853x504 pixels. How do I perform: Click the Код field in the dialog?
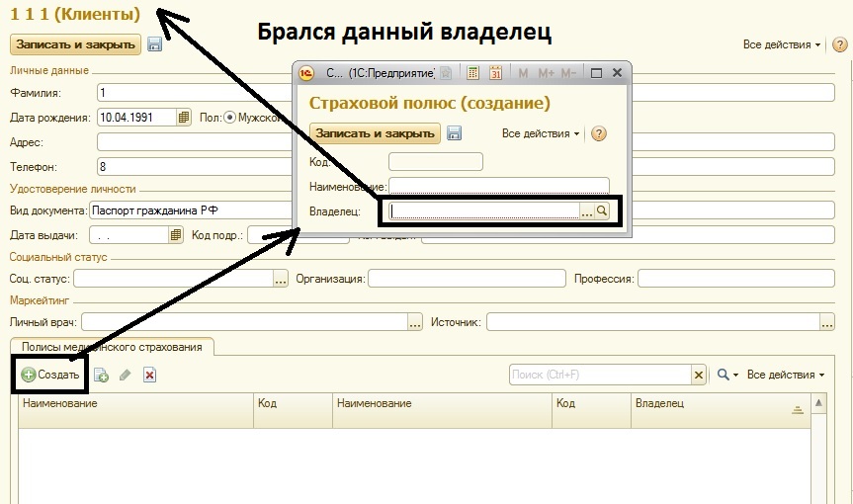coord(436,161)
